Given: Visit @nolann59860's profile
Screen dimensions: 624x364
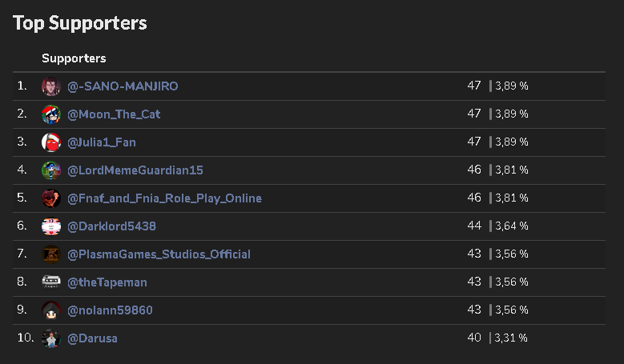Looking at the screenshot, I should (110, 310).
